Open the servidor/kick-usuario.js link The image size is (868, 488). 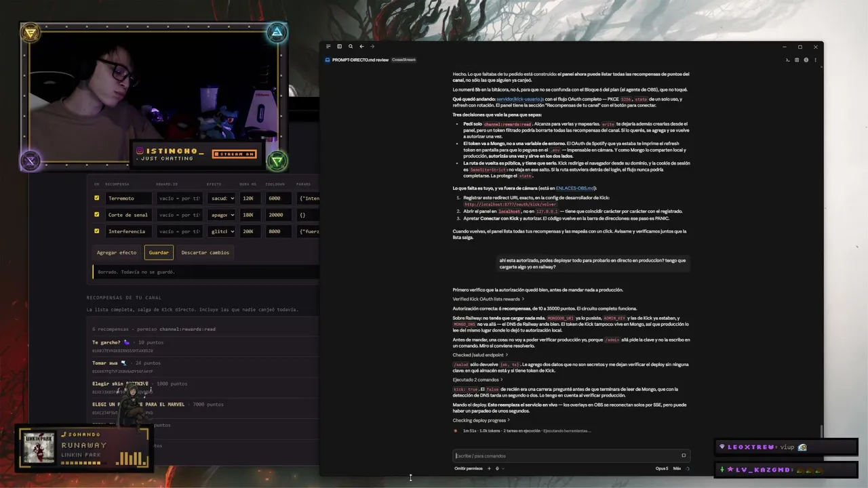click(x=520, y=99)
